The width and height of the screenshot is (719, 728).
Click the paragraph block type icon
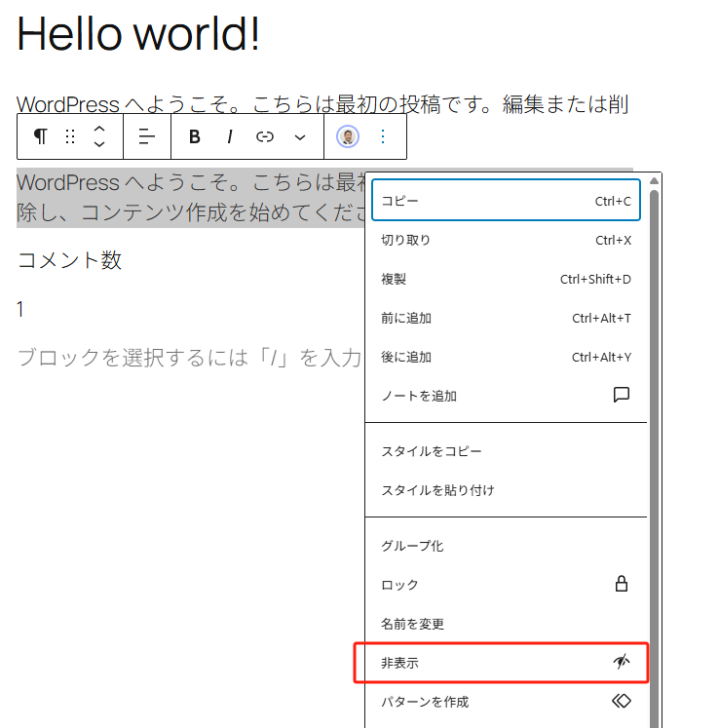(40, 136)
